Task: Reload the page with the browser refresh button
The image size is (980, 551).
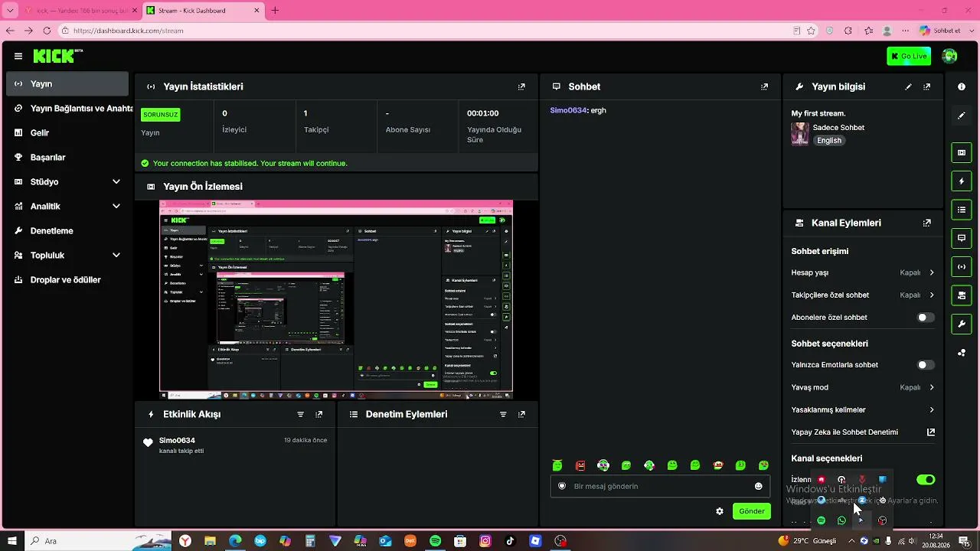Action: pos(47,31)
